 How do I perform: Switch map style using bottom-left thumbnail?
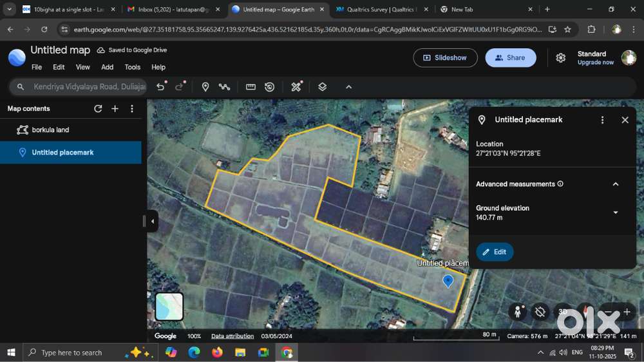[x=169, y=307]
